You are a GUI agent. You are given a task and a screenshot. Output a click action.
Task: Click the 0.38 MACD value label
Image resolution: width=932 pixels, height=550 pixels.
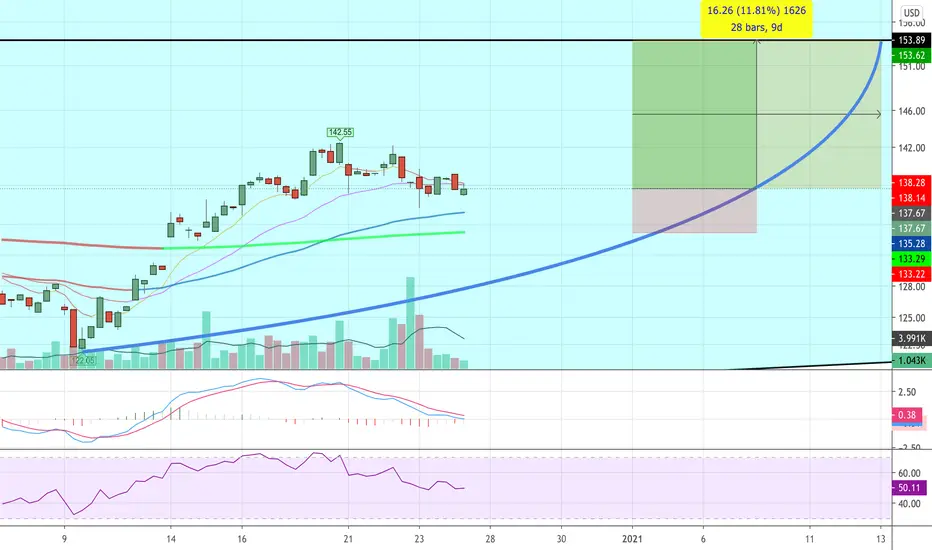[x=906, y=415]
